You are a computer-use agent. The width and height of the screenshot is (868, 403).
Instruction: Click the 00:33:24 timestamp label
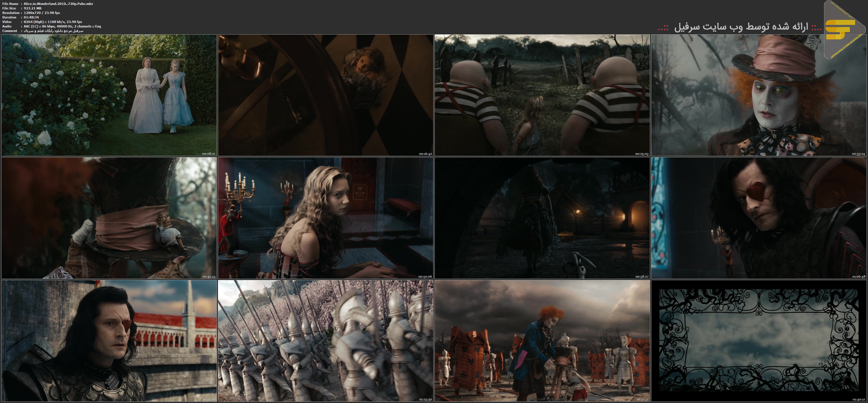858,154
